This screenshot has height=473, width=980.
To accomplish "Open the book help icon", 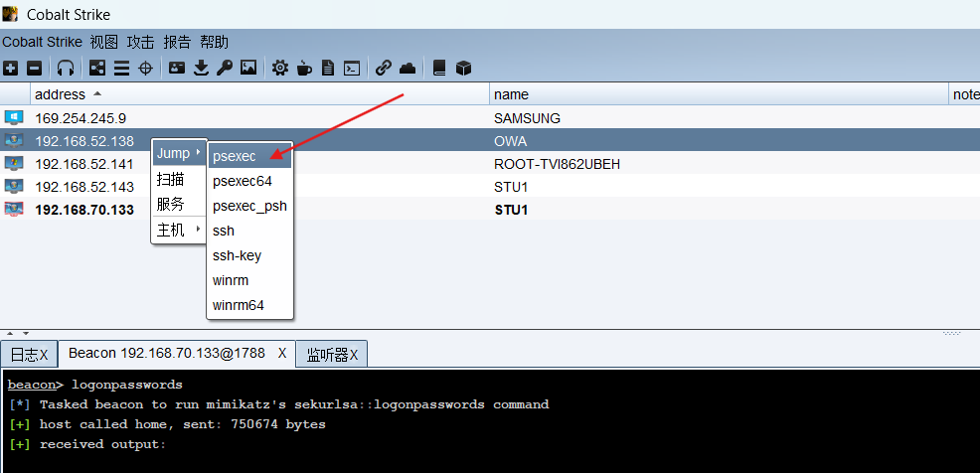I will pos(439,69).
